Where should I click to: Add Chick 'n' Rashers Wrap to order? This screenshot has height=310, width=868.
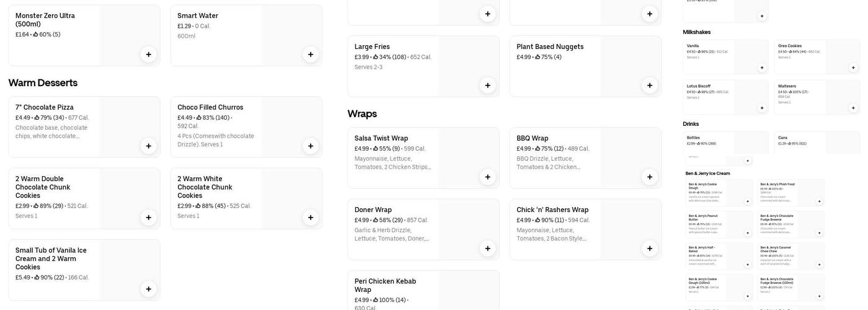coord(650,249)
